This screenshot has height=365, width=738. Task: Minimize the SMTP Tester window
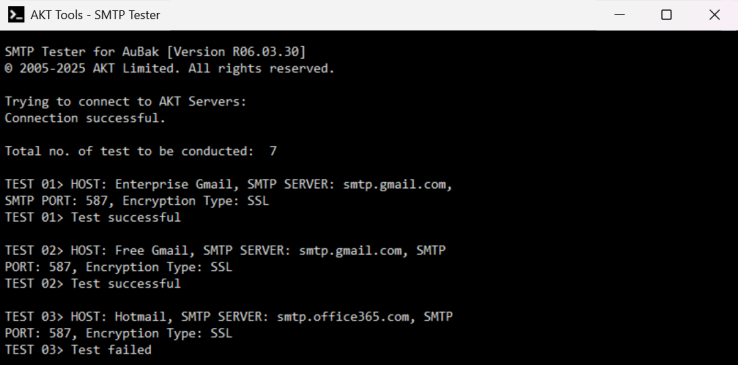click(620, 15)
